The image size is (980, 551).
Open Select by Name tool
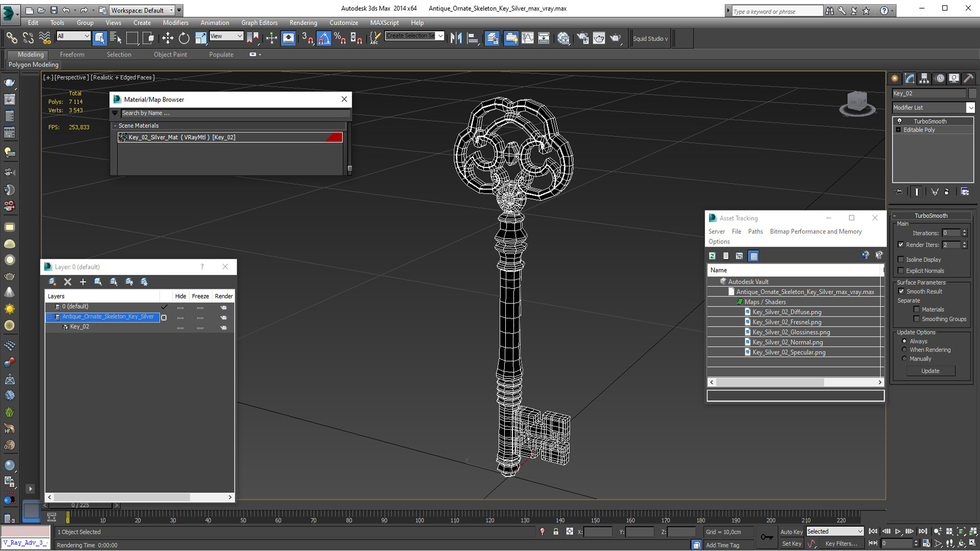click(115, 38)
